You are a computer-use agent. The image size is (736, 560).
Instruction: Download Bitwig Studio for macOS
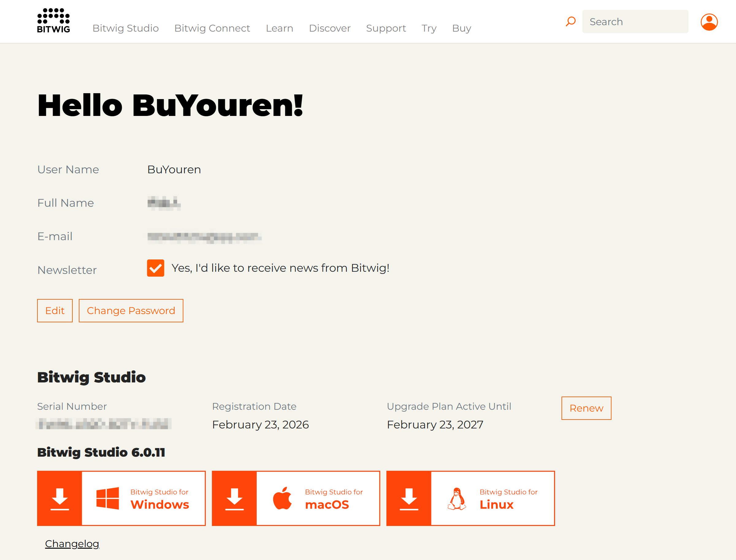pos(296,498)
